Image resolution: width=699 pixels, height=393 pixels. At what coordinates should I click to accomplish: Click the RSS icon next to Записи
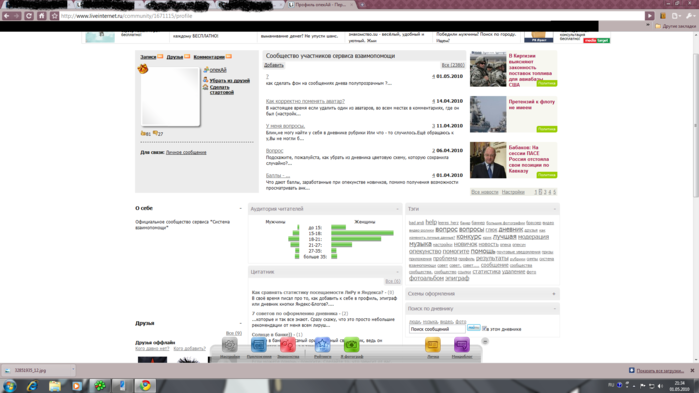click(x=160, y=57)
